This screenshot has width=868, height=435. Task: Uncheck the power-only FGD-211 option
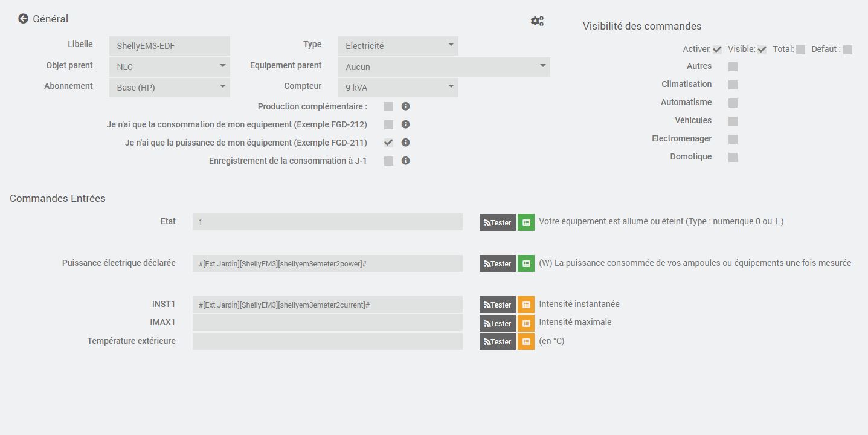388,143
